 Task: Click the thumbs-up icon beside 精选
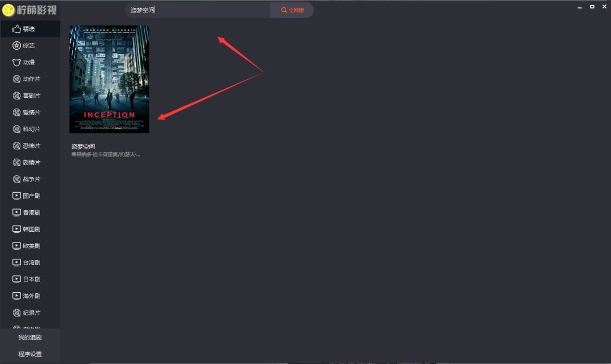(16, 29)
